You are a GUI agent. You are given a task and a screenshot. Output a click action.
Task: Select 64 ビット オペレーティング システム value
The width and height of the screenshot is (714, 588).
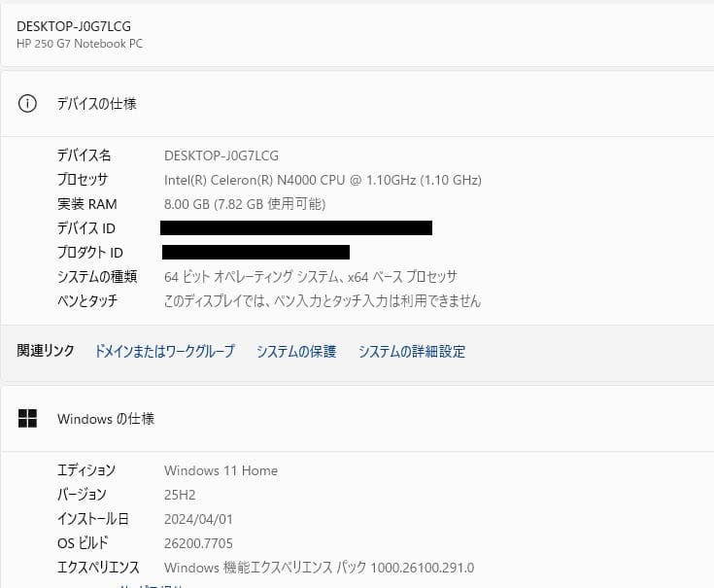click(311, 276)
